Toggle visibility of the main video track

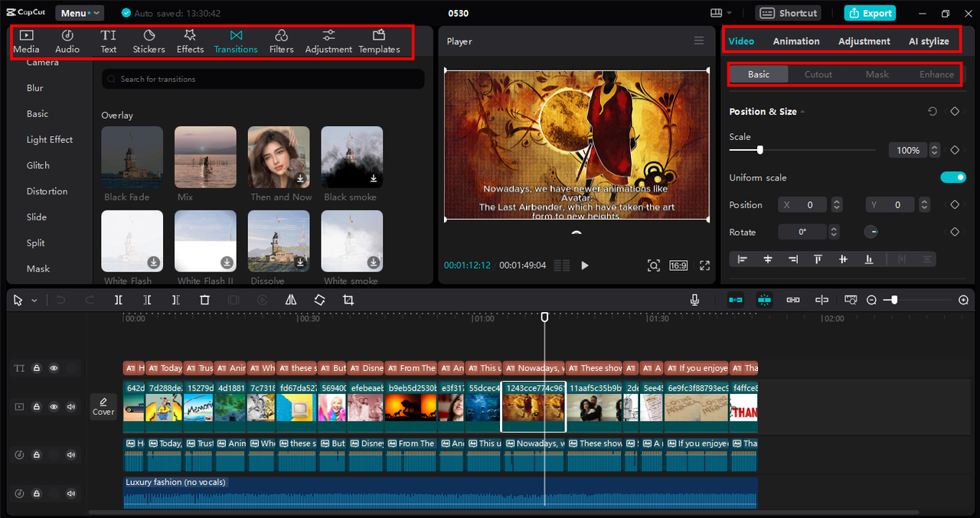pyautogui.click(x=54, y=407)
